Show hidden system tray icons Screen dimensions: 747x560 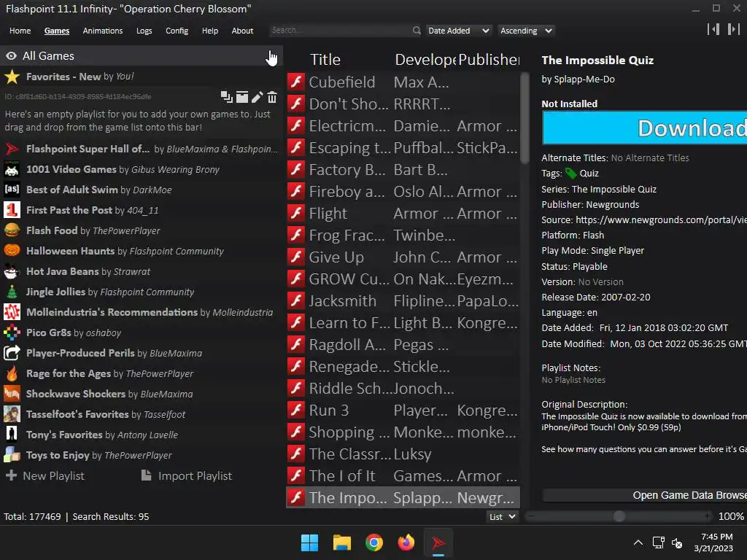coord(638,542)
